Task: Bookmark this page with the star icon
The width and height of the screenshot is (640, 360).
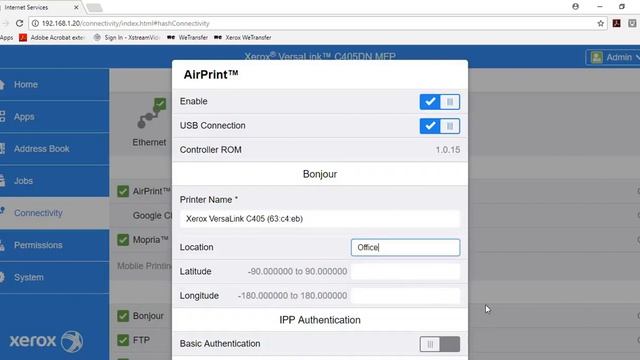Action: tap(600, 23)
